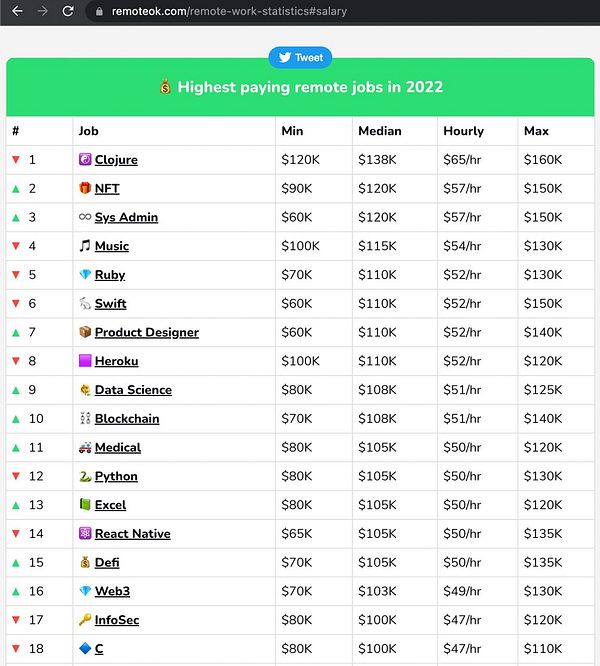This screenshot has width=600, height=666.
Task: Open the Sys Admin job link
Action: [x=126, y=217]
